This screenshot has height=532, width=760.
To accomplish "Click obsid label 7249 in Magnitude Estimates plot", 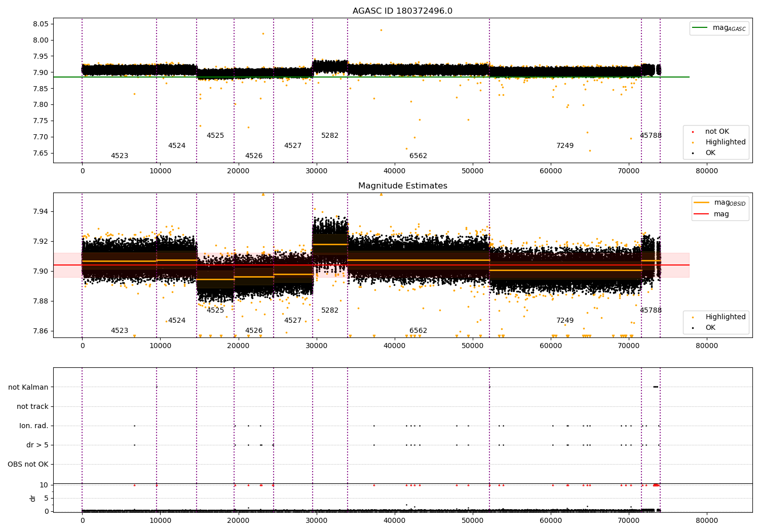I will (x=565, y=321).
